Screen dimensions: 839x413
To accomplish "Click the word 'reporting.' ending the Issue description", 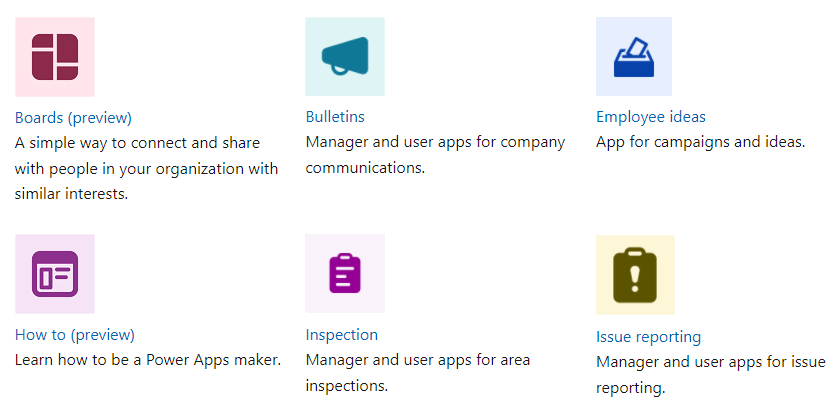I will click(x=630, y=387).
